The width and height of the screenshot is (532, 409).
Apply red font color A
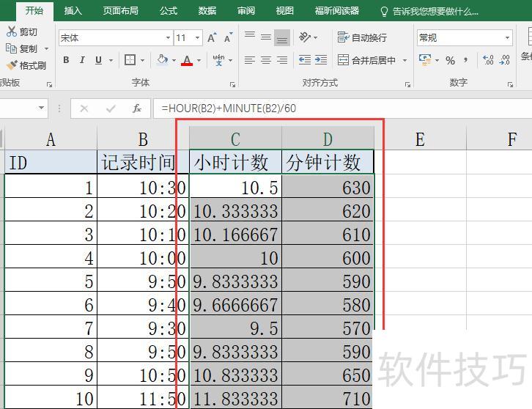click(187, 60)
